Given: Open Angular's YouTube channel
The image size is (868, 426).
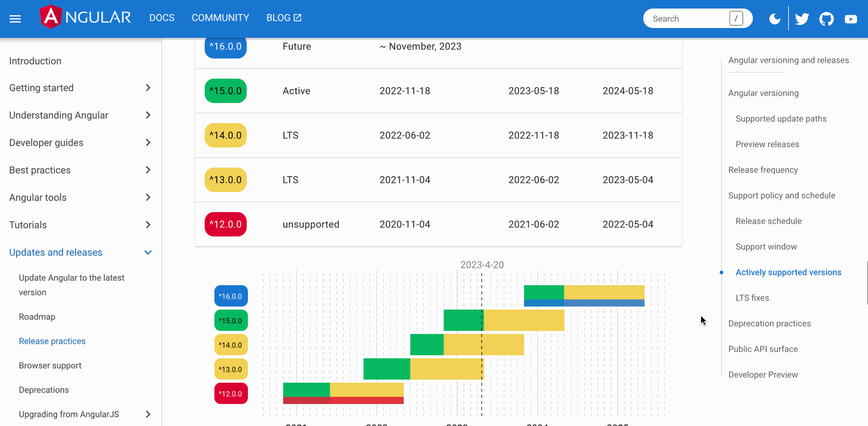Looking at the screenshot, I should click(x=850, y=18).
